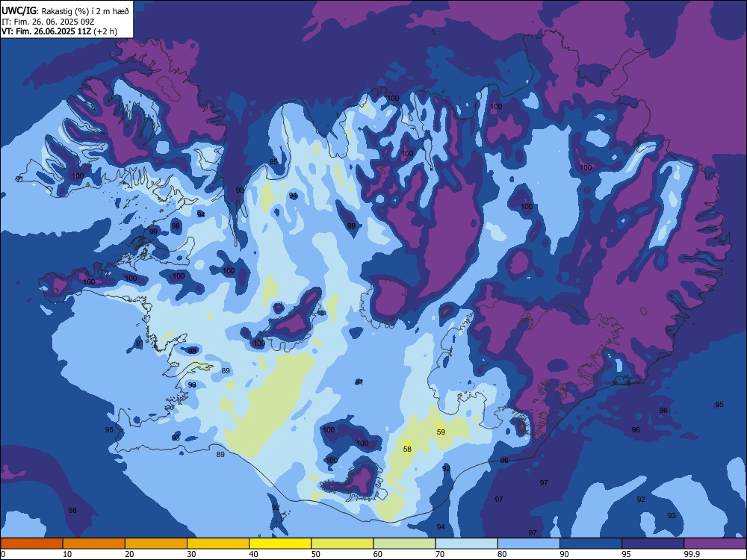Screen dimensions: 747x560
Task: Click the legend tick label '60'
Action: (378, 554)
